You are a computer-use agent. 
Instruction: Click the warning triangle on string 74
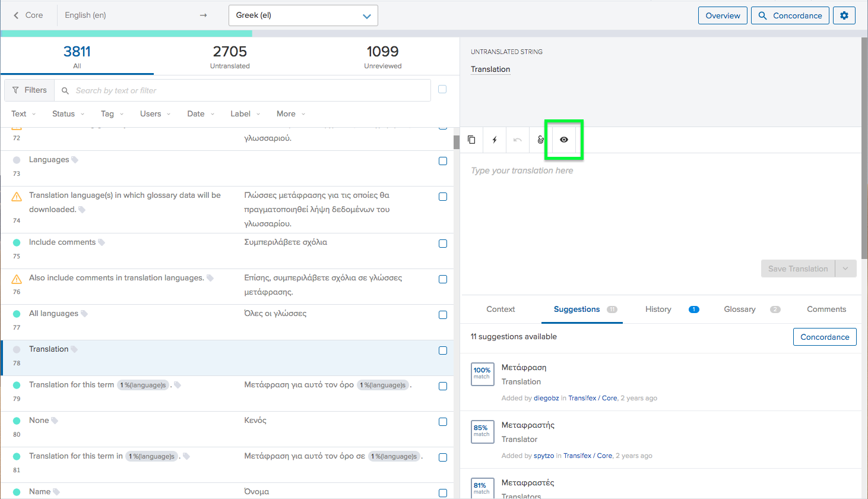coord(17,196)
